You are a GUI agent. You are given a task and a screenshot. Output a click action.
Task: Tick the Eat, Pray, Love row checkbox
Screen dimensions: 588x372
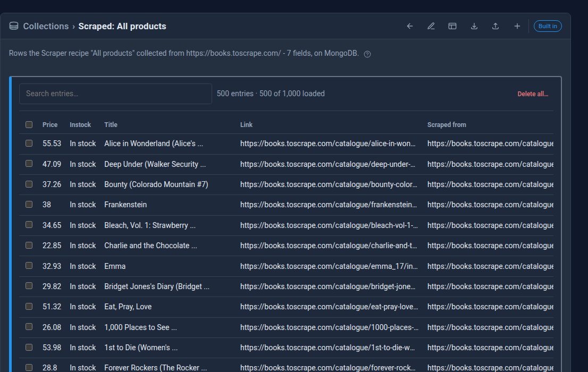[29, 307]
